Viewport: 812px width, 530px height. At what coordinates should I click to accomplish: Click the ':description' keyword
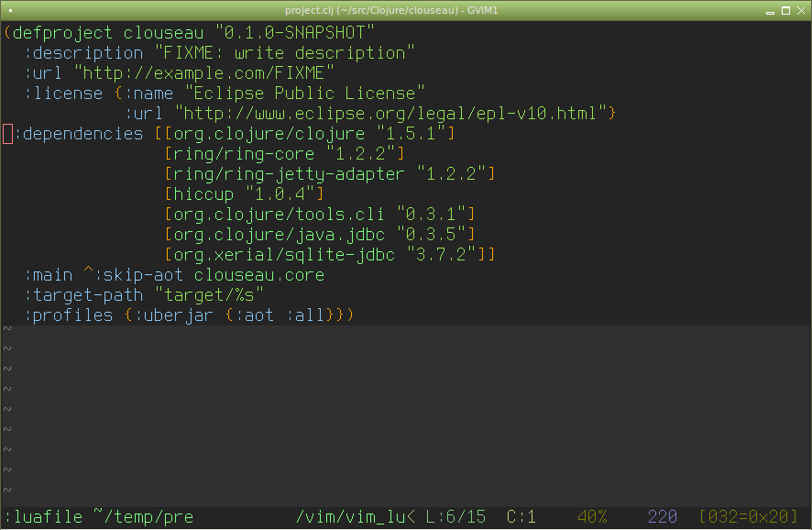[x=82, y=53]
